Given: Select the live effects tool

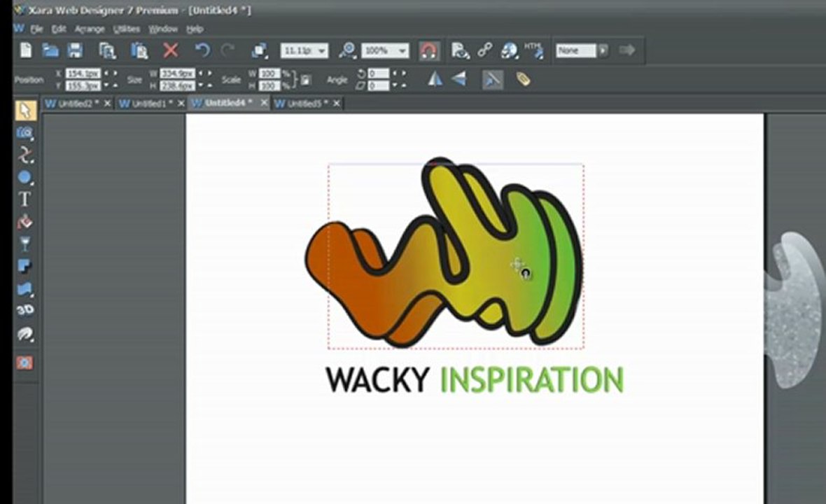Looking at the screenshot, I should tap(24, 334).
